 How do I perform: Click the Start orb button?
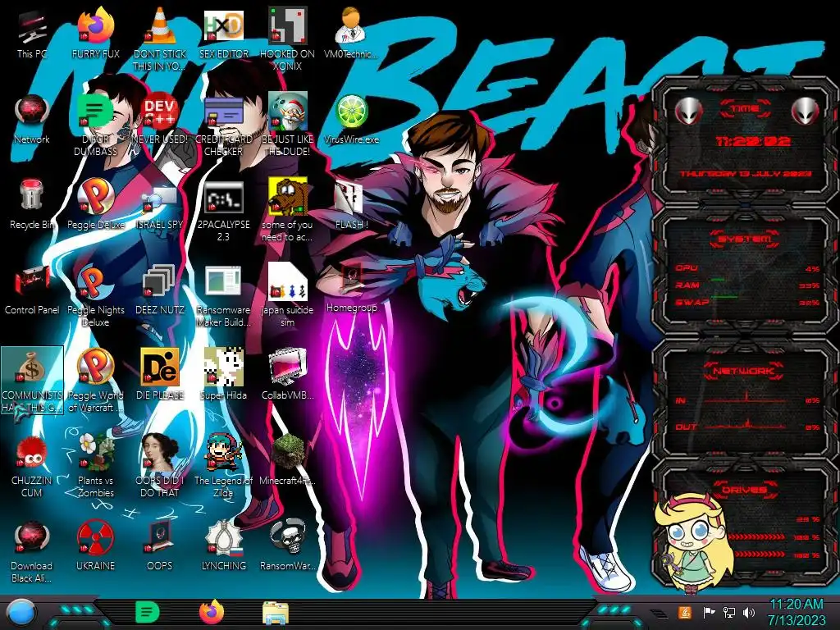pos(22,613)
